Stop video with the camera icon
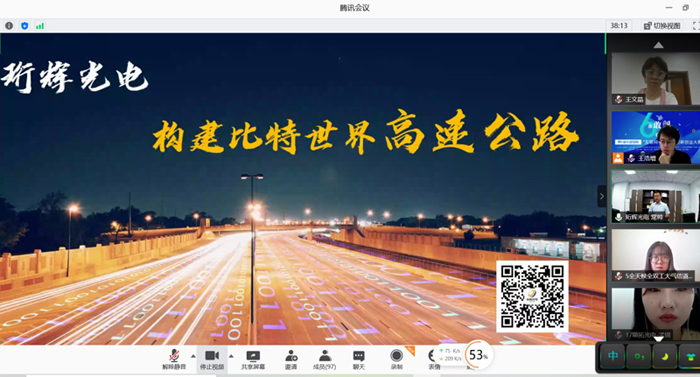 (x=212, y=360)
